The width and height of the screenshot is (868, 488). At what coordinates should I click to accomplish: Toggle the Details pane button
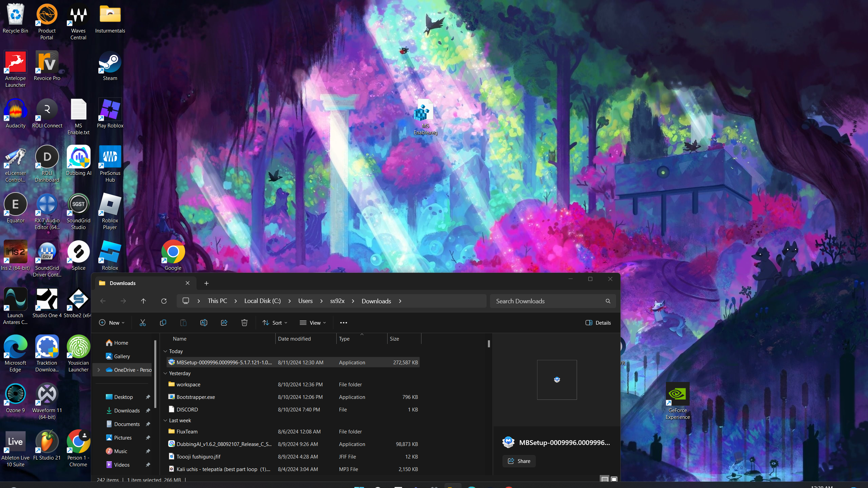click(x=598, y=323)
